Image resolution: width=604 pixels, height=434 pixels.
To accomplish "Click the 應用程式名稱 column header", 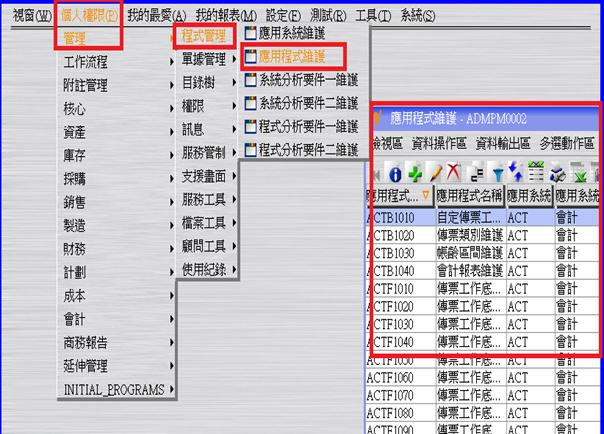I will click(x=469, y=195).
